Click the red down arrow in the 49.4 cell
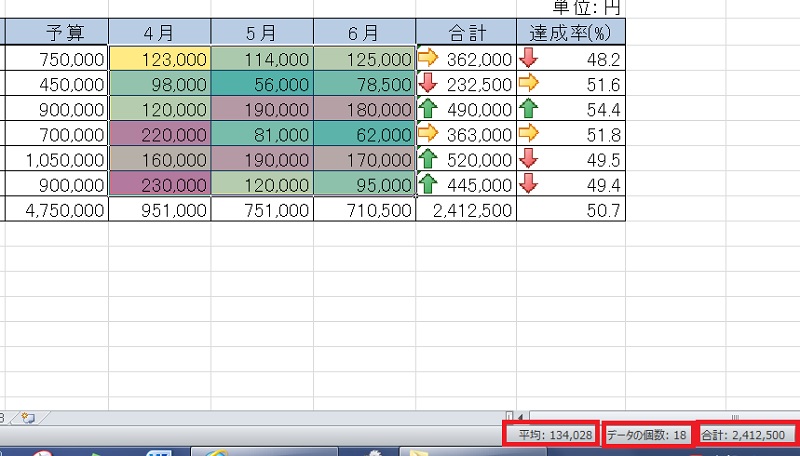This screenshot has height=456, width=800. (x=529, y=184)
